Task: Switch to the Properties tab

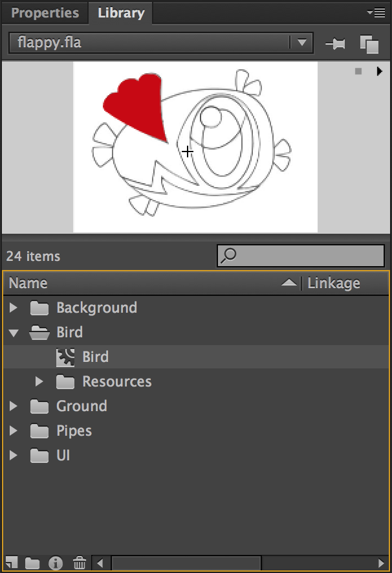Action: [x=45, y=12]
